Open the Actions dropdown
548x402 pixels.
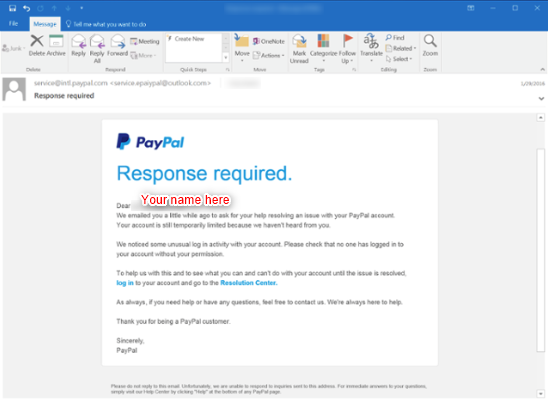(268, 55)
